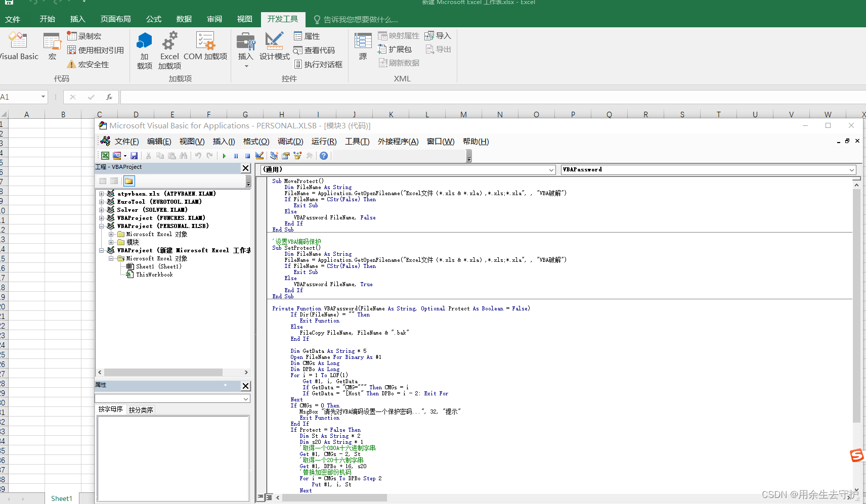Viewport: 866px width, 504px height.
Task: Click View Code icon in project panel
Action: click(x=103, y=181)
